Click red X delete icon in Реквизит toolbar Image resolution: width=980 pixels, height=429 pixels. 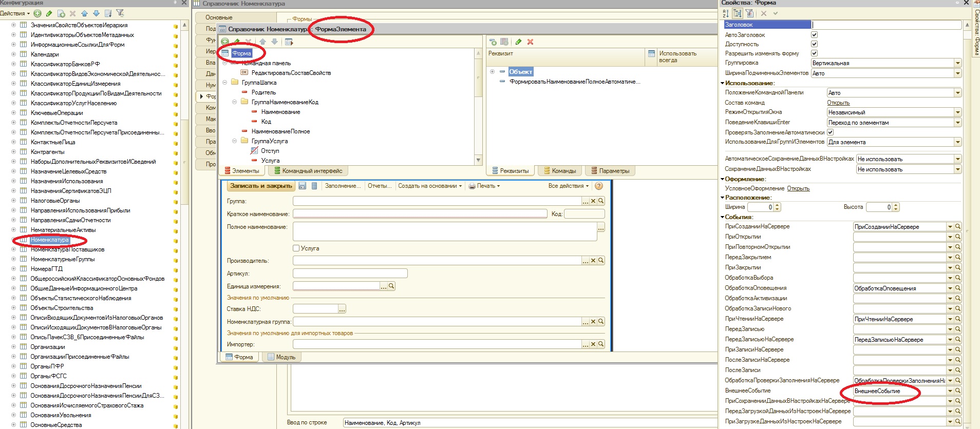pos(530,42)
